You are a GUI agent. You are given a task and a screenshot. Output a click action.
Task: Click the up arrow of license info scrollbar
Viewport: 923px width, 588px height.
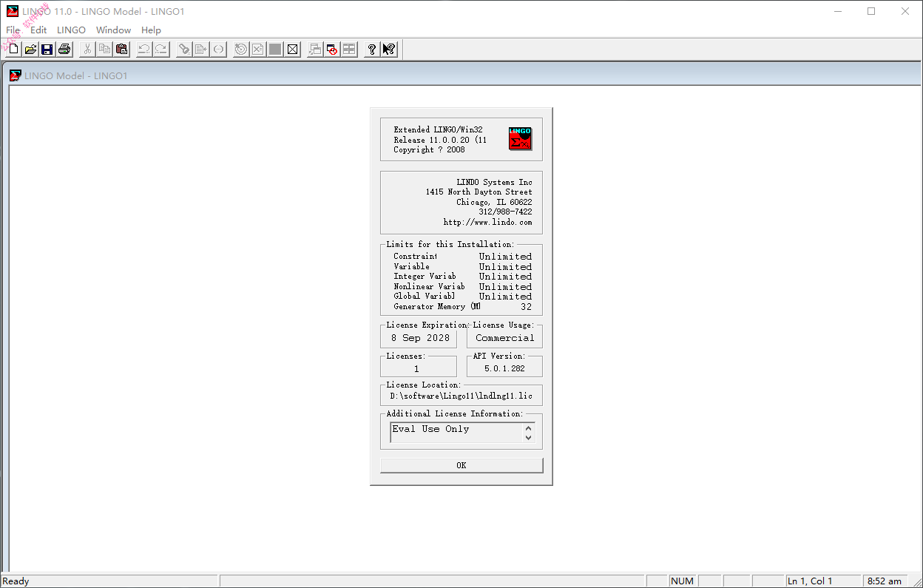coord(528,428)
